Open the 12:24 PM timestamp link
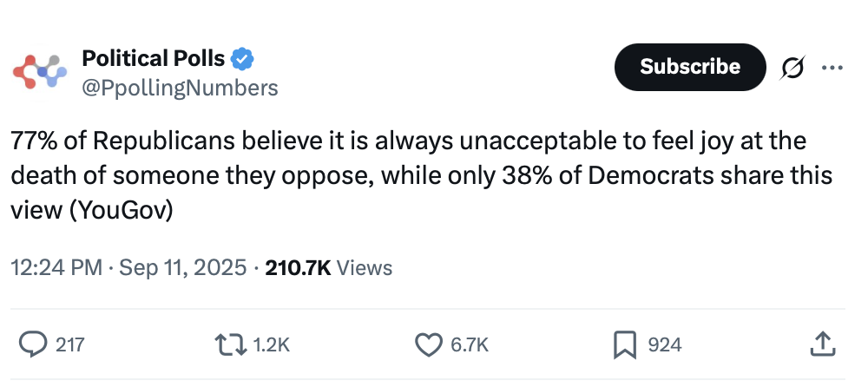Screen dimensions: 868x387 click(x=55, y=268)
